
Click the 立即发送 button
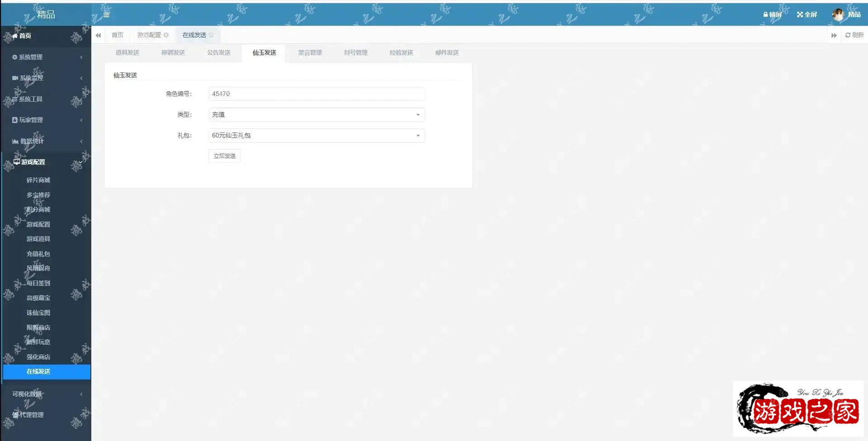click(224, 156)
